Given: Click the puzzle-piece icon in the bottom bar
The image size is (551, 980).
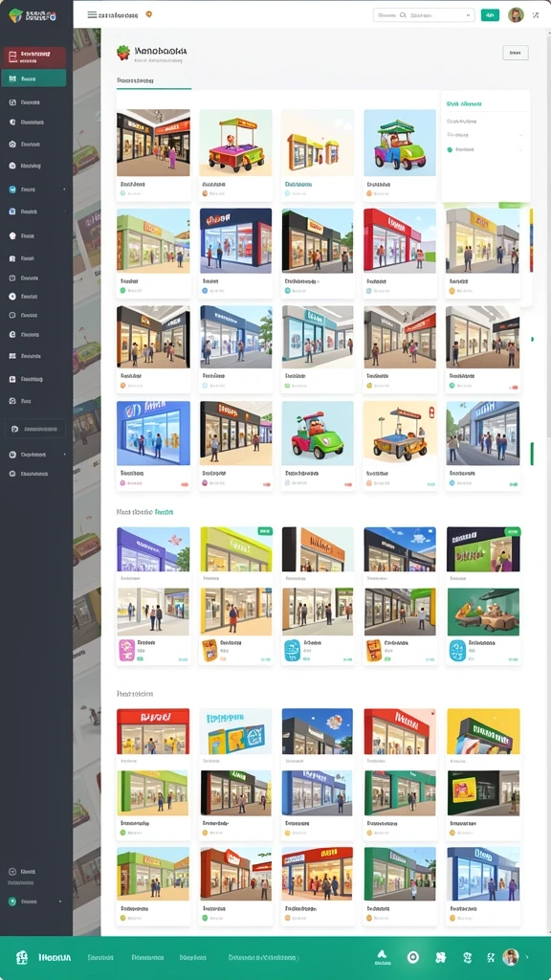Looking at the screenshot, I should point(440,957).
